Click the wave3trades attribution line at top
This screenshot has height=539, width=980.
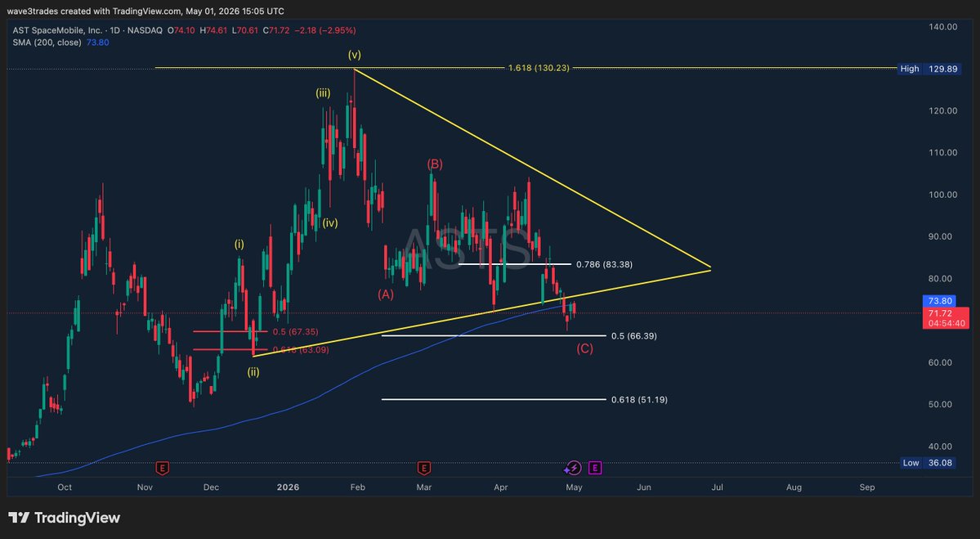pos(145,11)
